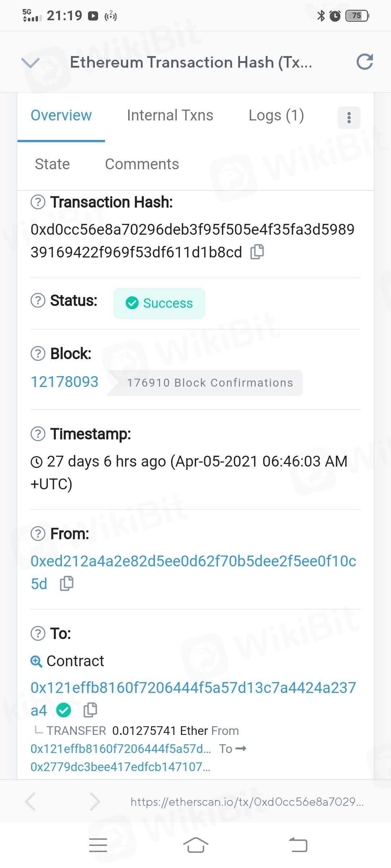Copy the transaction hash

click(x=257, y=252)
